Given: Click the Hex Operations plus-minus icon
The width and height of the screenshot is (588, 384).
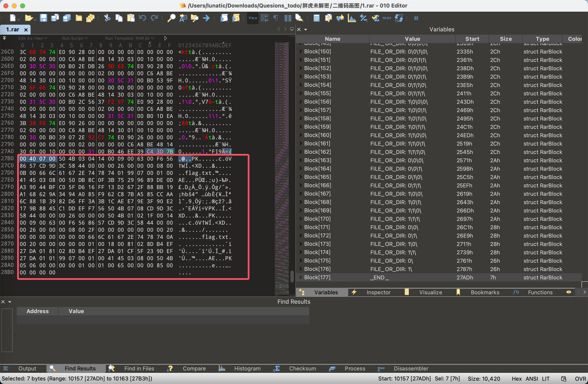Looking at the screenshot, I should [364, 18].
